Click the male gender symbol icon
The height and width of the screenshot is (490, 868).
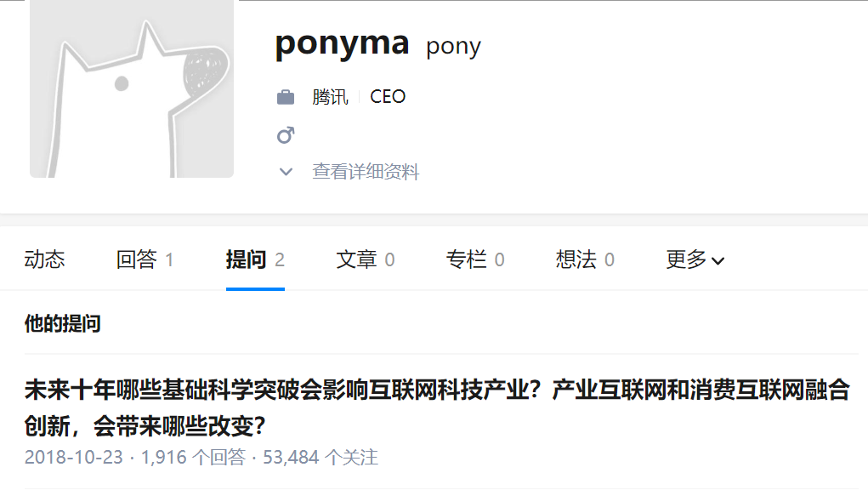(x=286, y=134)
